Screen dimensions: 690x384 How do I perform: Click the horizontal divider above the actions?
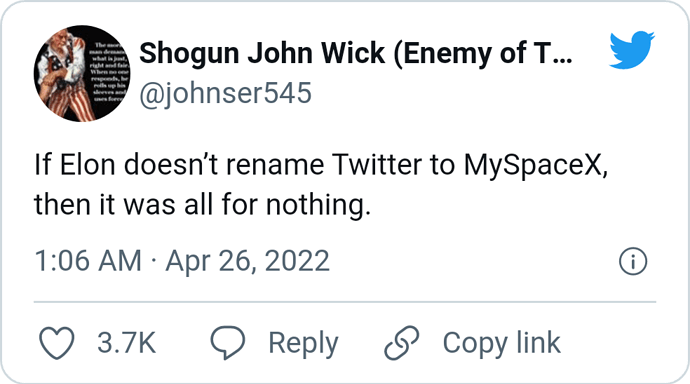click(x=345, y=302)
